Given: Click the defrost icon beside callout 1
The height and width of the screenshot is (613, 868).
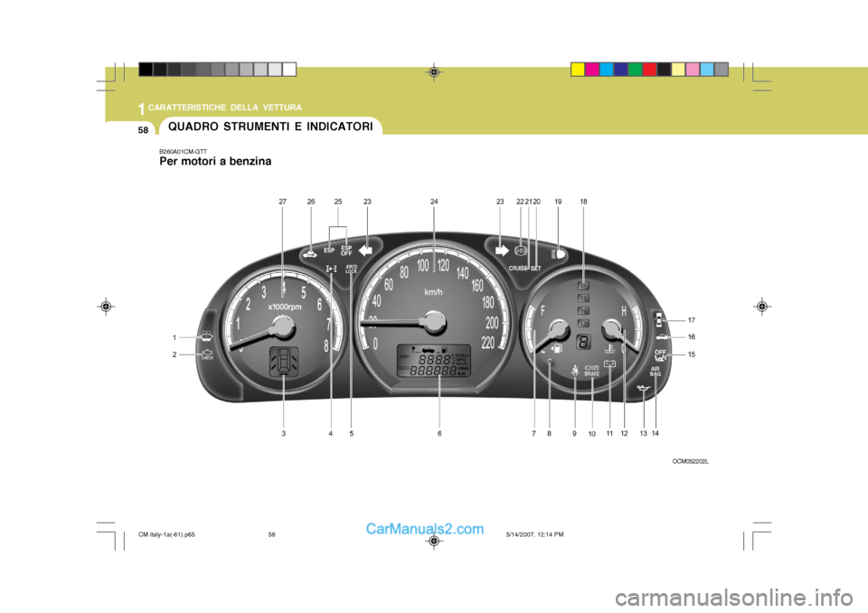Looking at the screenshot, I should pyautogui.click(x=206, y=336).
